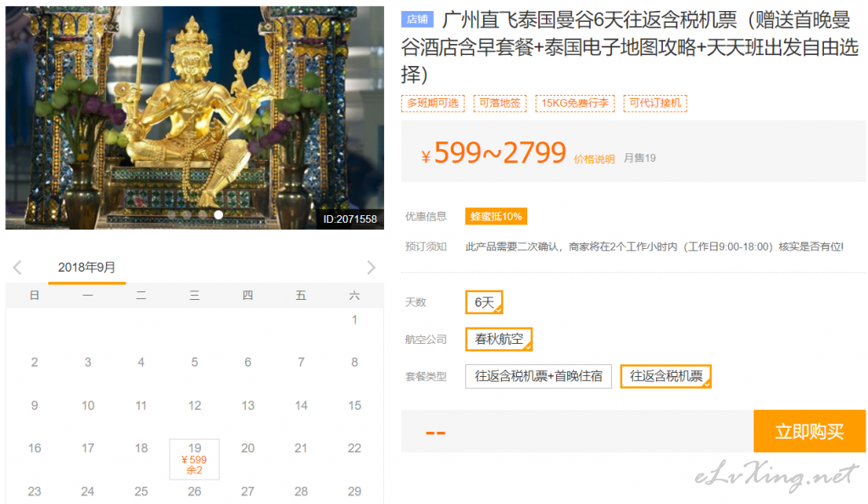The width and height of the screenshot is (868, 504).
Task: Click the blue 店铺 shop badge
Action: (417, 19)
